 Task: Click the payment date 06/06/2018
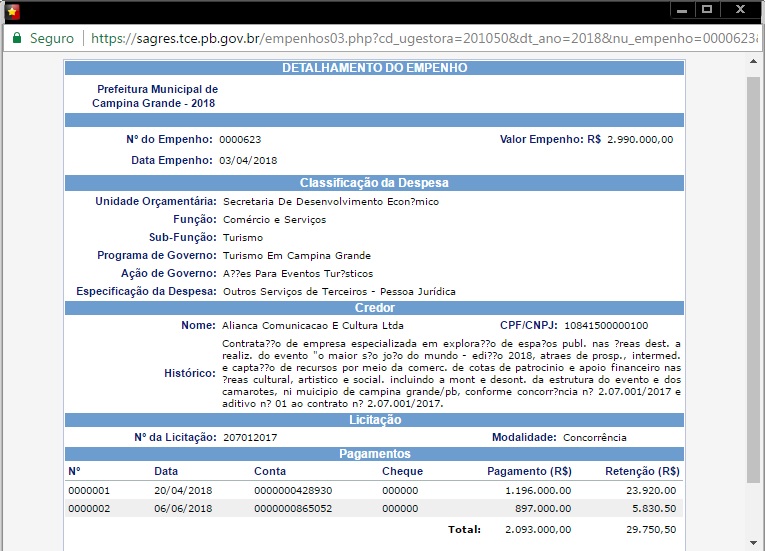183,509
